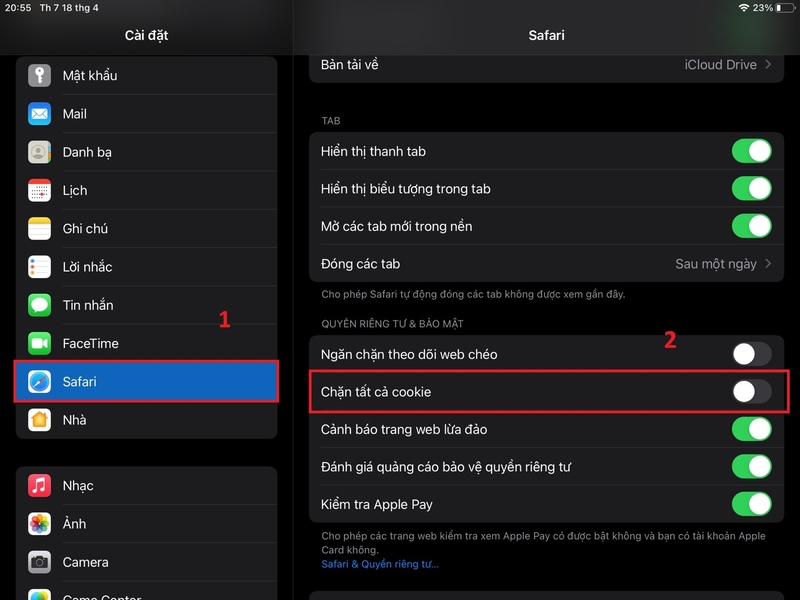Tap the Nhạc music icon
This screenshot has height=600, width=800.
(x=39, y=486)
